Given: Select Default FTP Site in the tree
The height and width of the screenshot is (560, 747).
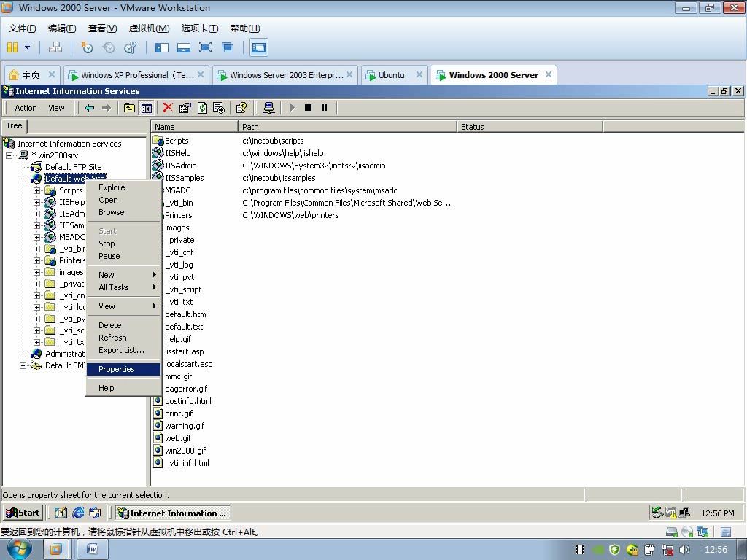Looking at the screenshot, I should click(x=74, y=167).
